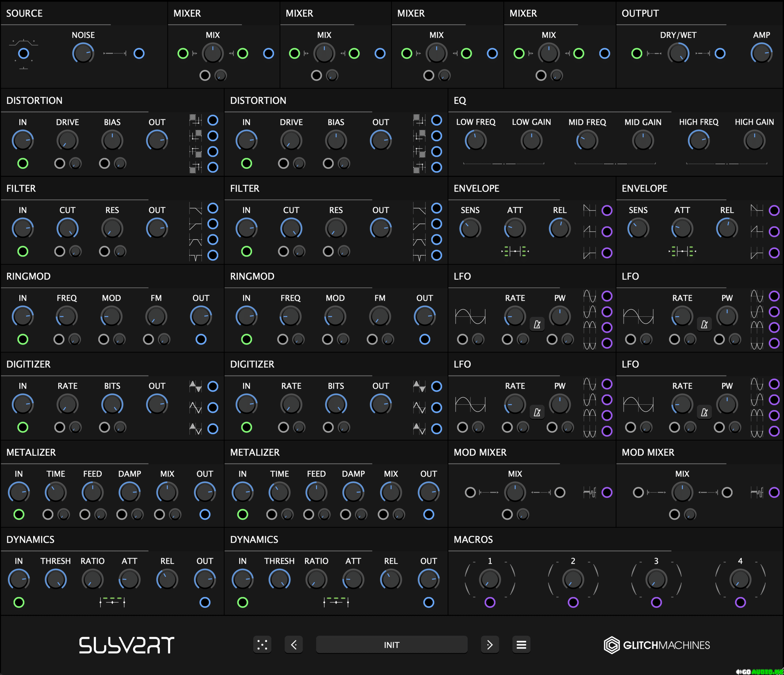Turn the EQ Mid Freq knob
This screenshot has height=675, width=784.
pyautogui.click(x=587, y=140)
